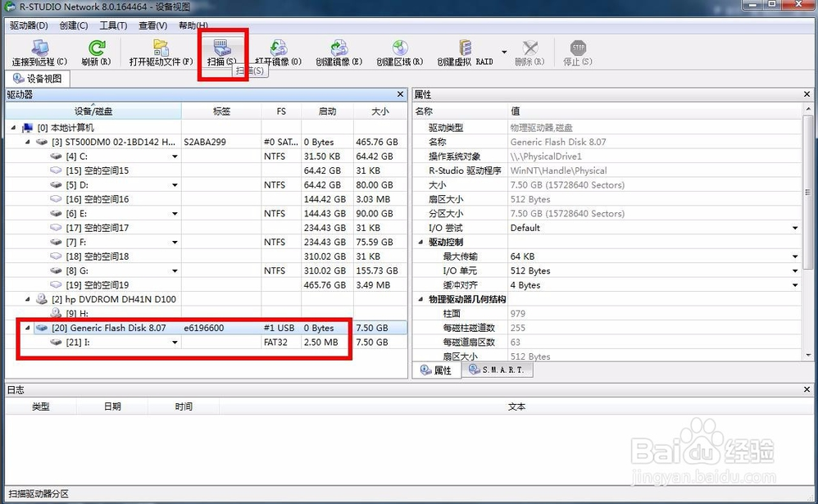This screenshot has width=818, height=504.
Task: Click the 日期 log column header
Action: [112, 406]
